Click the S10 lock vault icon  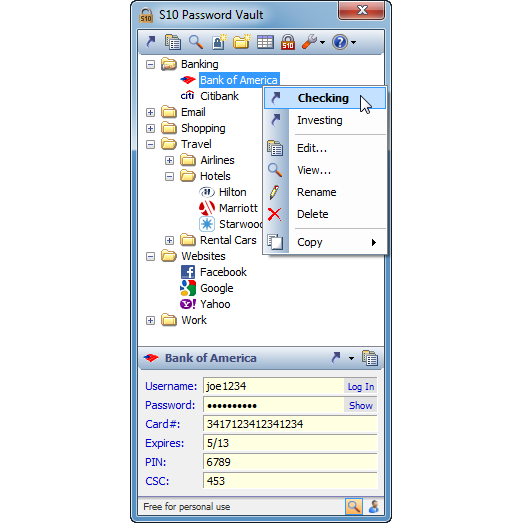tap(288, 42)
